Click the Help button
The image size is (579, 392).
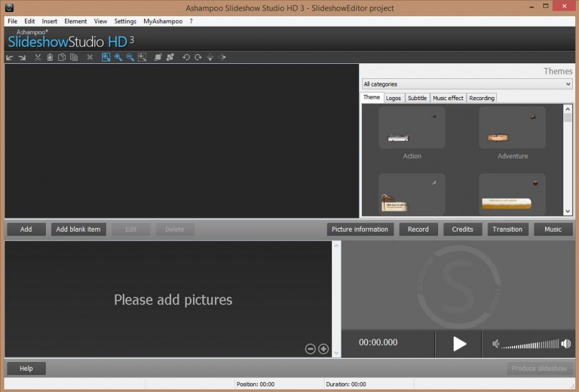coord(26,368)
